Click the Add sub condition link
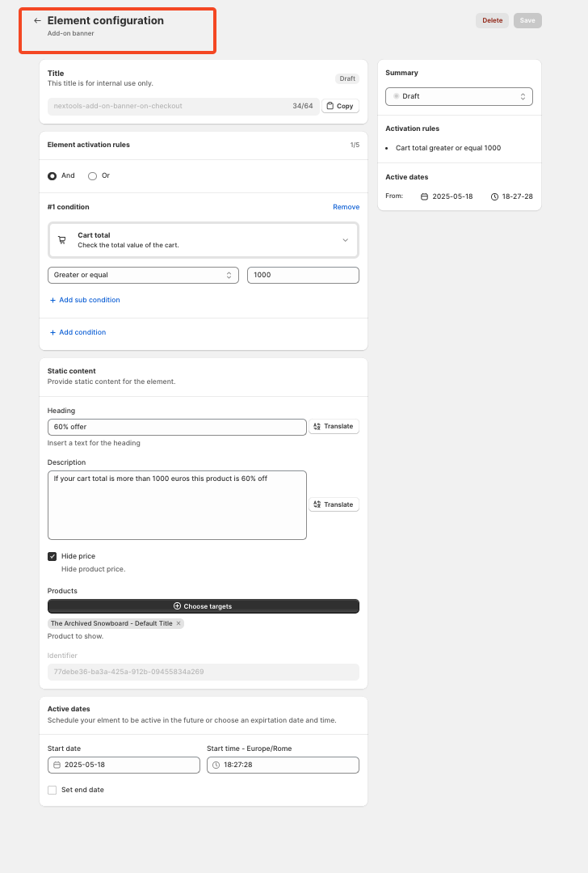The width and height of the screenshot is (588, 873). tap(89, 300)
